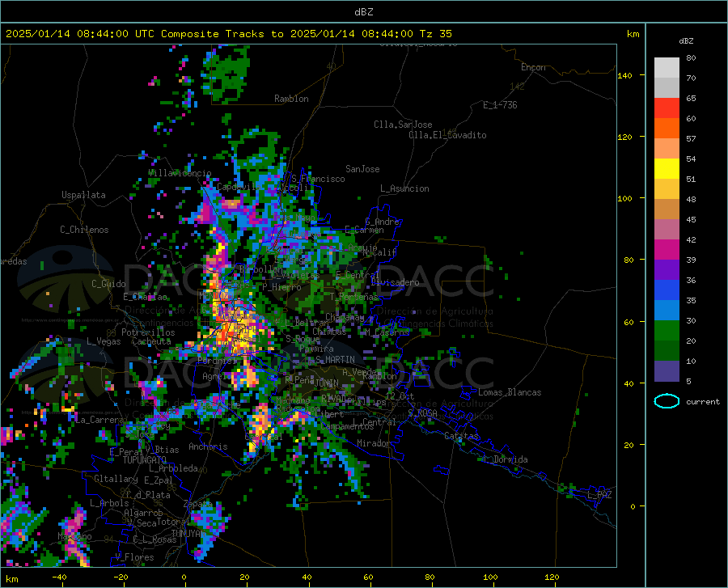Screen dimensions: 728x588
Task: Click the 'C_Chilenos' place label
Action: (84, 230)
